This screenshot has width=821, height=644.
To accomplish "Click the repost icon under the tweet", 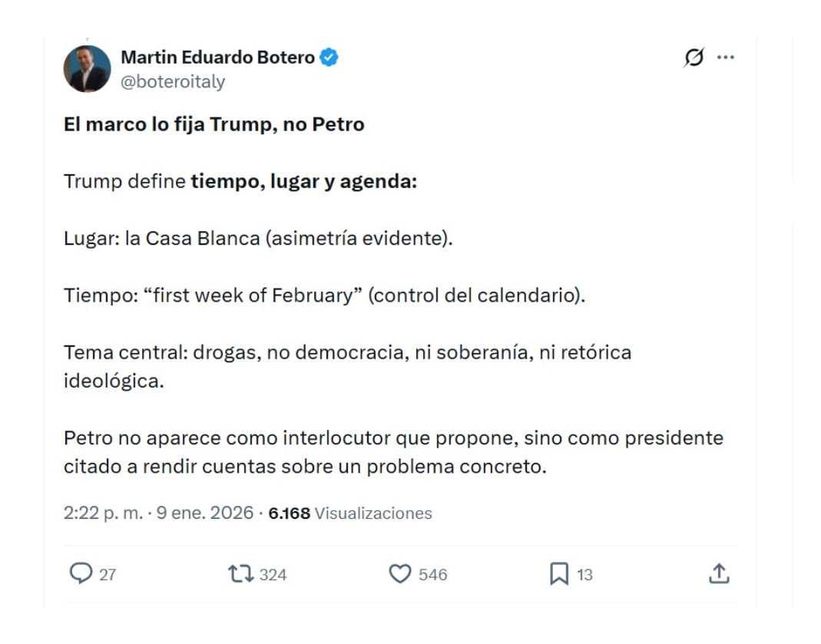I will tap(241, 573).
